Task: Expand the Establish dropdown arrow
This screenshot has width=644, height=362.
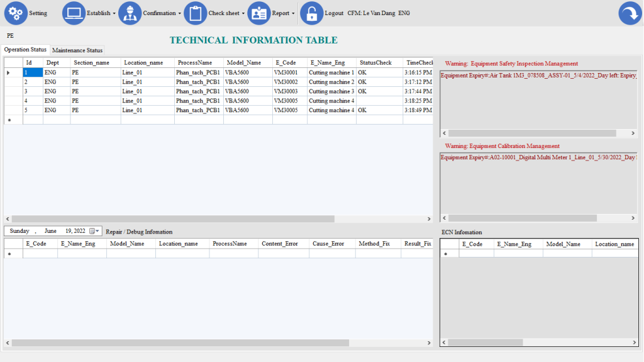Action: click(114, 13)
